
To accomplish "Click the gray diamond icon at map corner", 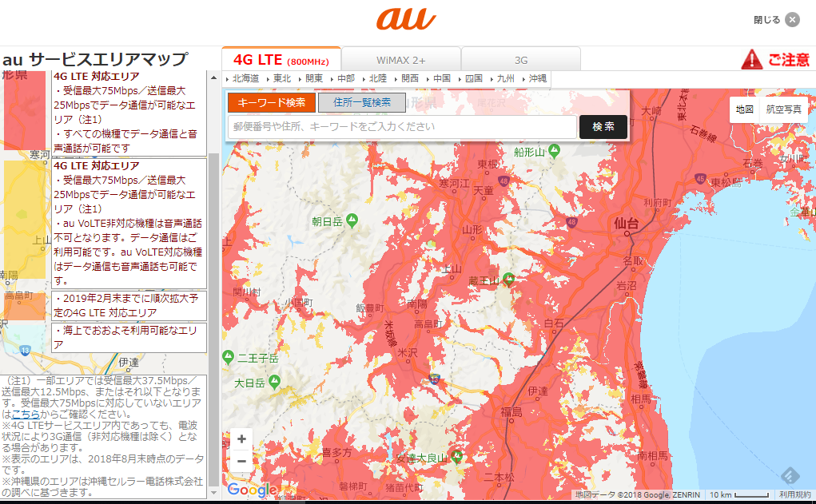I will (790, 475).
